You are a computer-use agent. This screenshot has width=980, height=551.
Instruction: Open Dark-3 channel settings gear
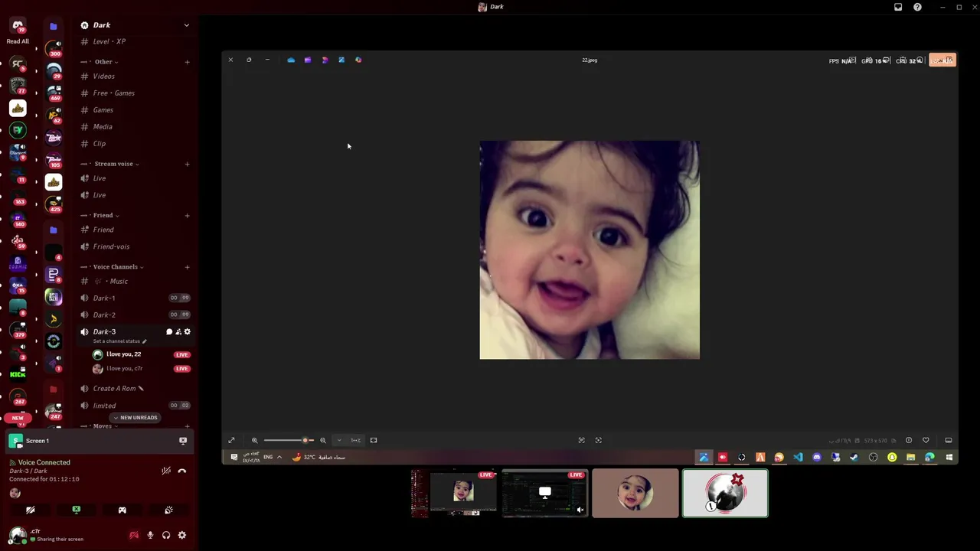pos(188,331)
